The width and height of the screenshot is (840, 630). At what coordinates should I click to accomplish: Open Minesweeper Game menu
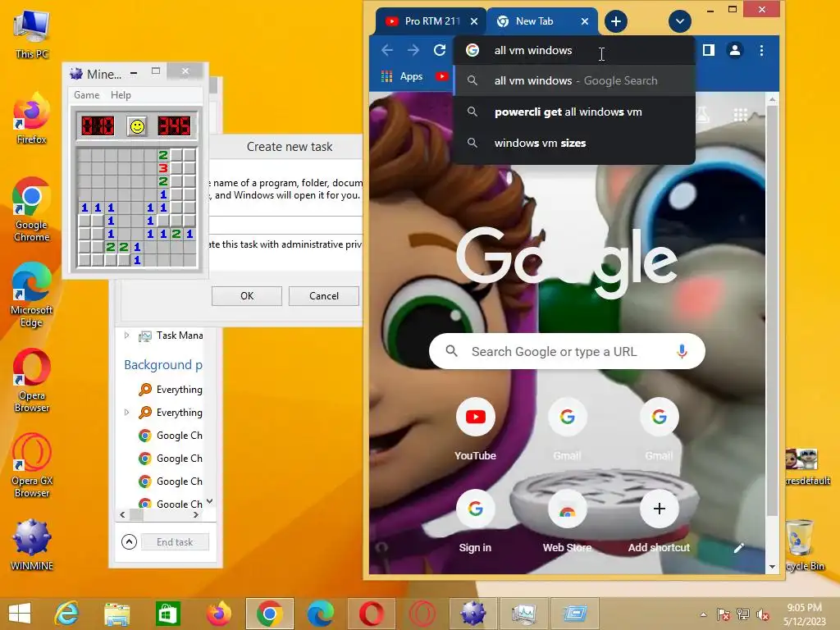[x=86, y=95]
